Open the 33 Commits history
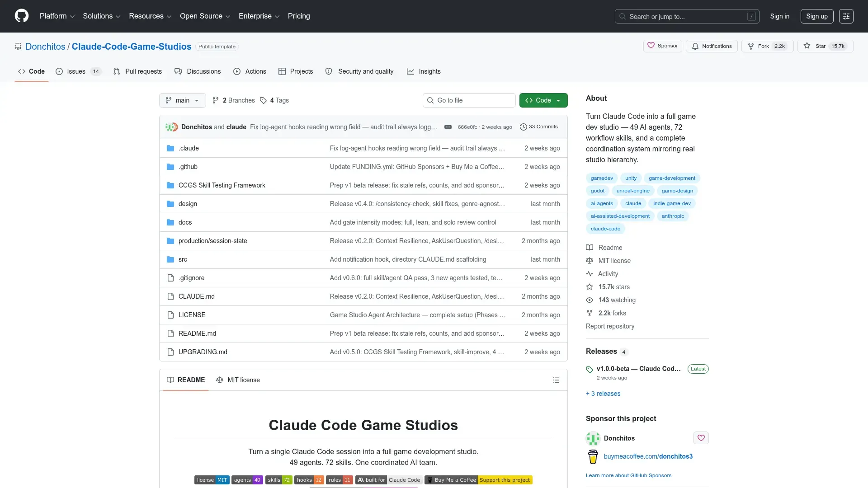Screen dimensions: 868x488 tap(539, 127)
